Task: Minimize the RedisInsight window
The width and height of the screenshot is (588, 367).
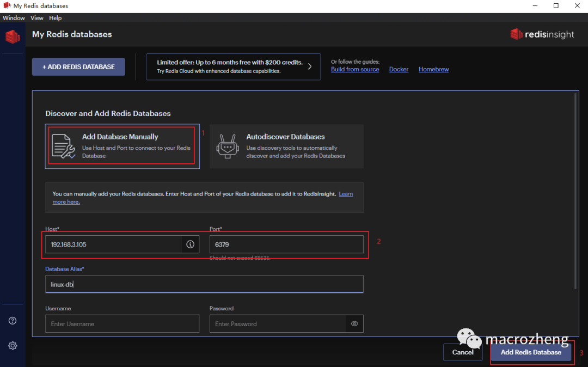Action: [535, 5]
